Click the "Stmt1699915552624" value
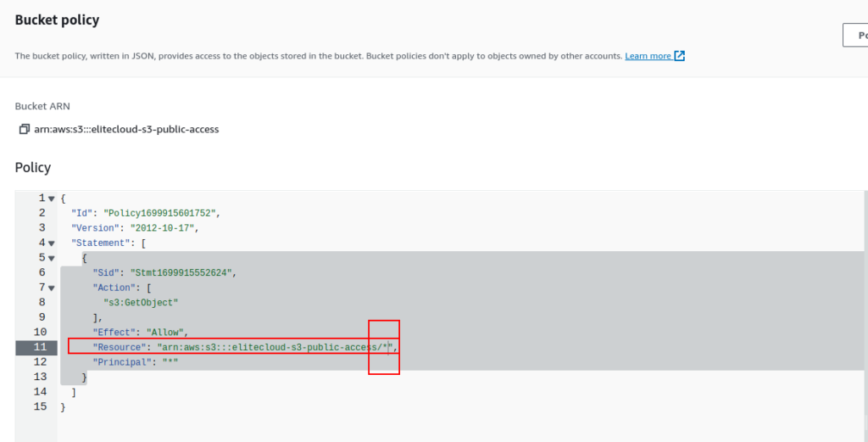 pos(183,272)
